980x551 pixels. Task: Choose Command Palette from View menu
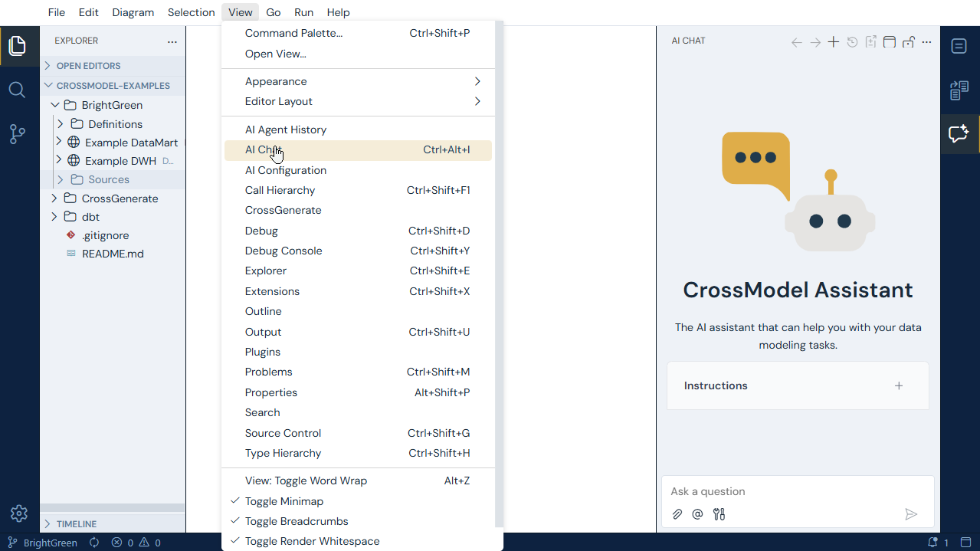(x=358, y=33)
